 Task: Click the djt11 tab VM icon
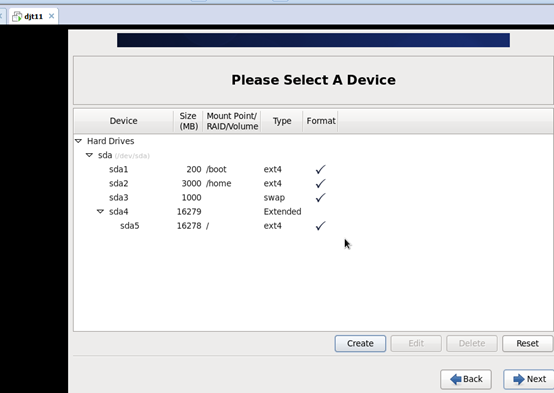pos(17,16)
